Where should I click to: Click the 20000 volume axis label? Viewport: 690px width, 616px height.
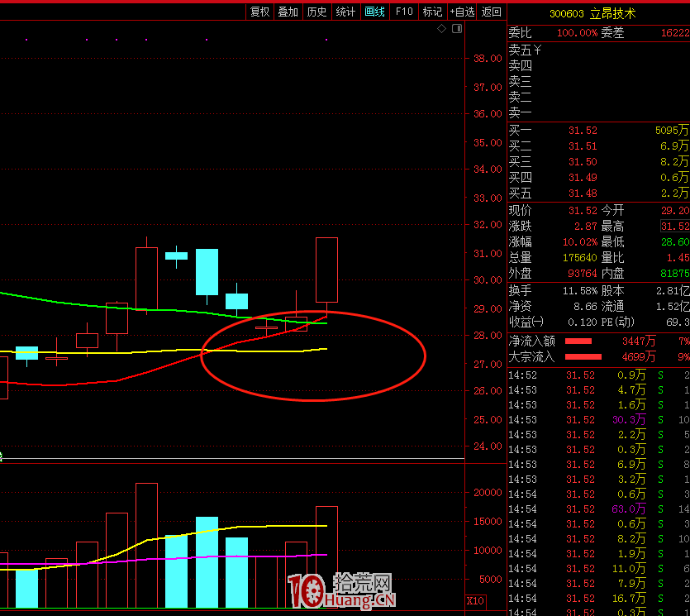tap(488, 493)
